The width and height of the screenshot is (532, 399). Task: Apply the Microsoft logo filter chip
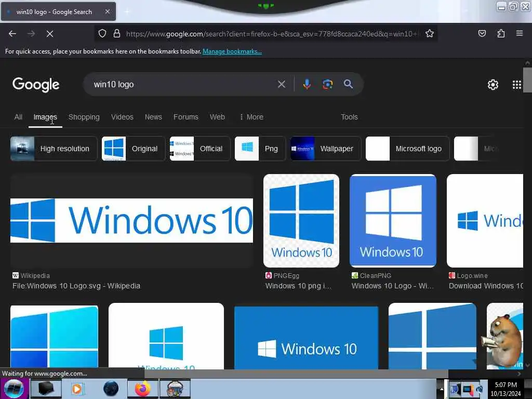(407, 149)
